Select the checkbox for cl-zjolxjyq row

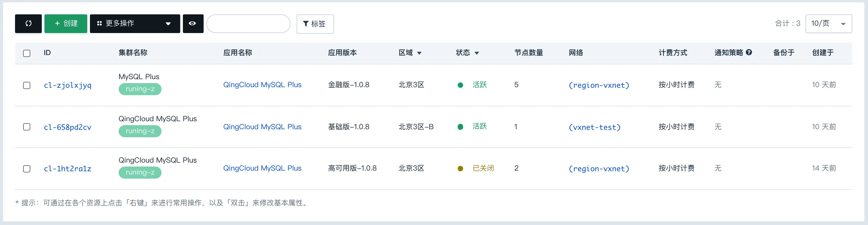point(27,85)
